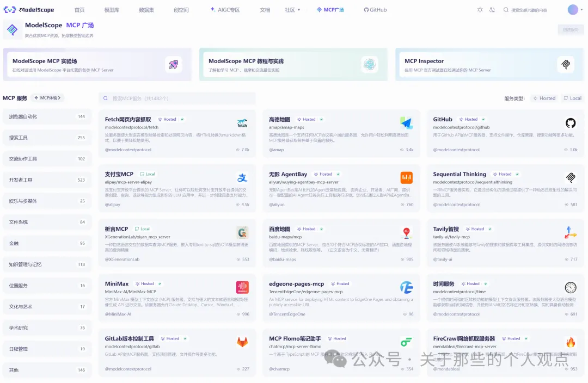This screenshot has height=383, width=588.
Task: Focus the 搜索MCP服务 search field
Action: [x=177, y=98]
